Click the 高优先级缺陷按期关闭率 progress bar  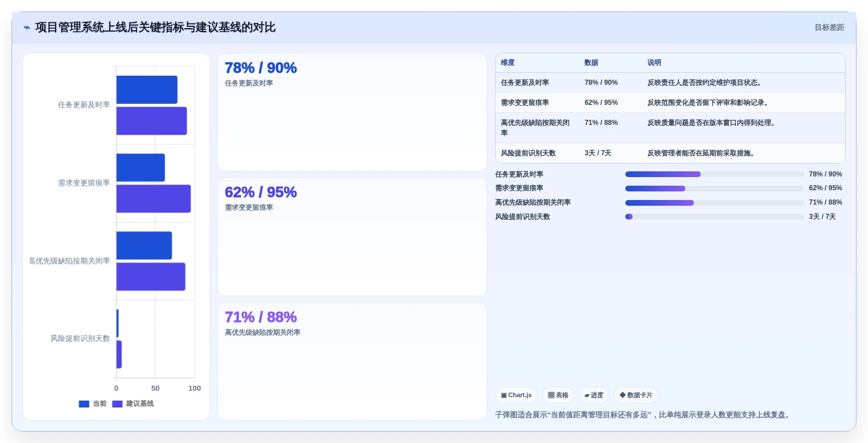pyautogui.click(x=715, y=203)
